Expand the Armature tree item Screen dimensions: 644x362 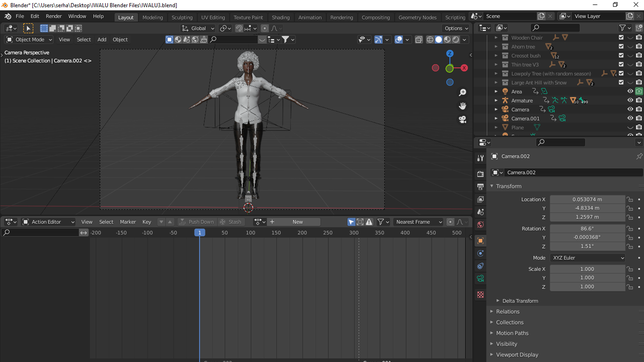click(x=496, y=100)
